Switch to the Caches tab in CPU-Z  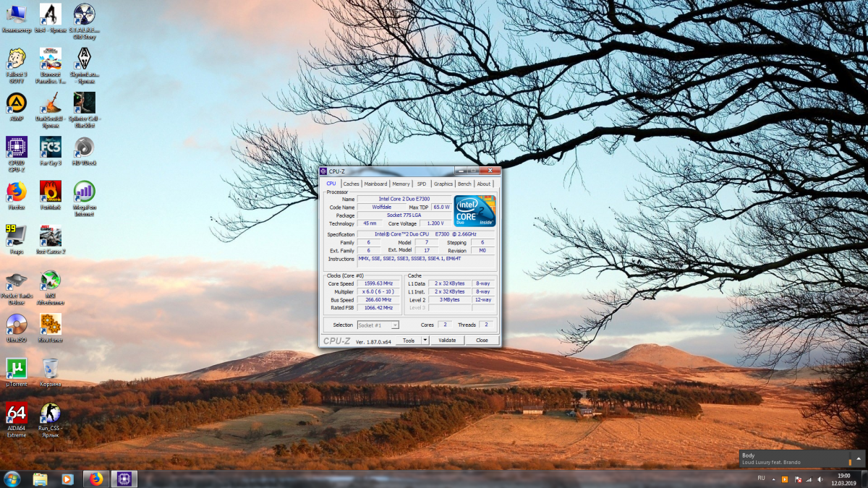coord(351,184)
